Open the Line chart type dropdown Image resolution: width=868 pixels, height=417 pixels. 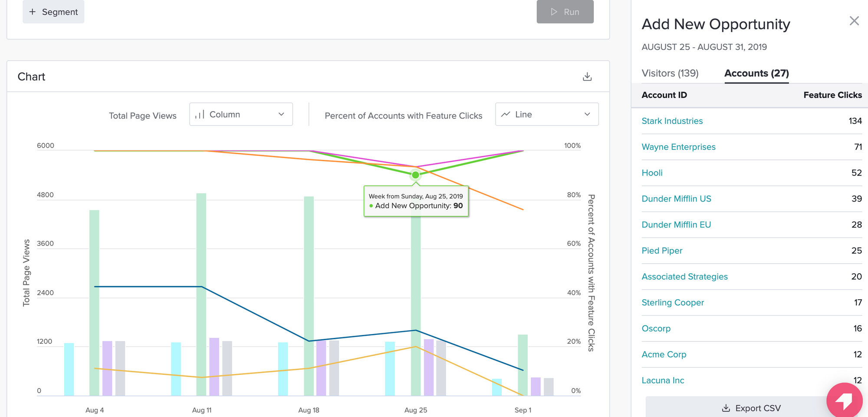click(x=547, y=114)
